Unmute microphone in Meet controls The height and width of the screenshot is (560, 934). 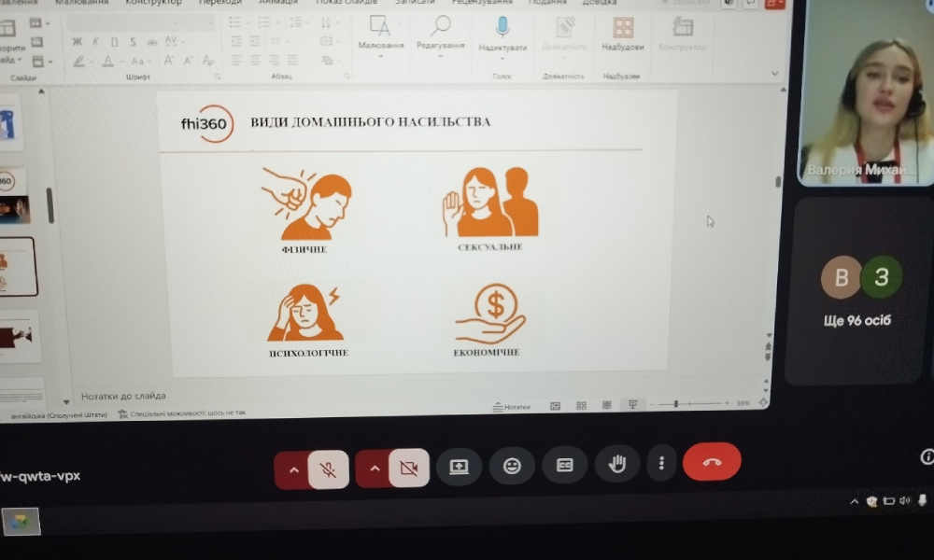(x=328, y=469)
